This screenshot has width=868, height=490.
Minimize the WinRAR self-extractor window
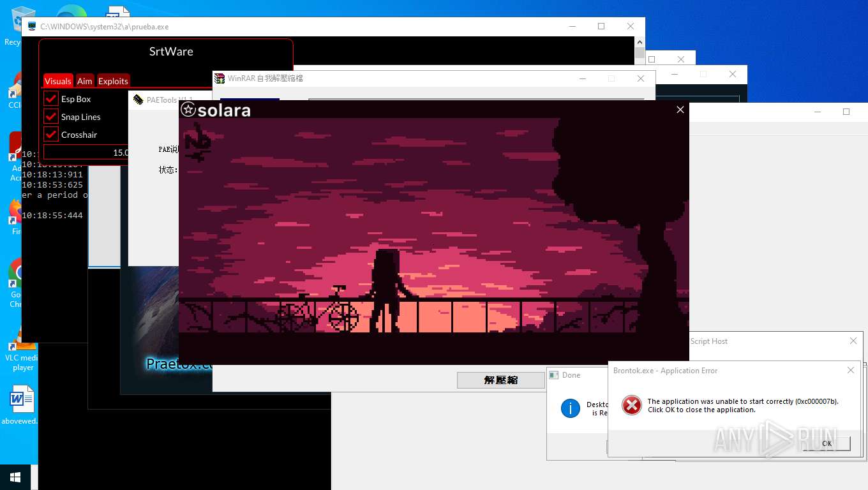pyautogui.click(x=583, y=78)
